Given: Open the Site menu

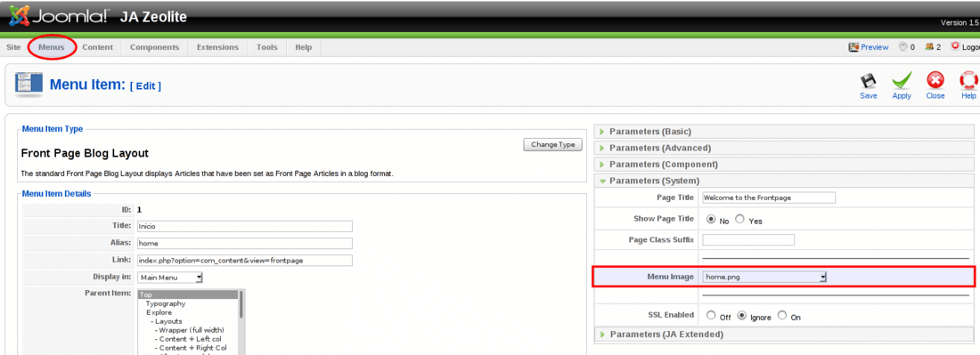Looking at the screenshot, I should coord(13,47).
